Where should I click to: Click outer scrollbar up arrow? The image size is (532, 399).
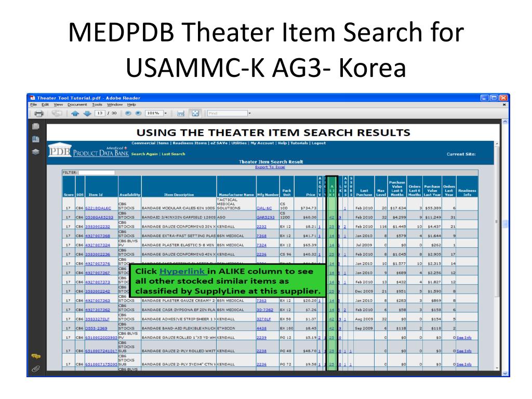coord(505,122)
